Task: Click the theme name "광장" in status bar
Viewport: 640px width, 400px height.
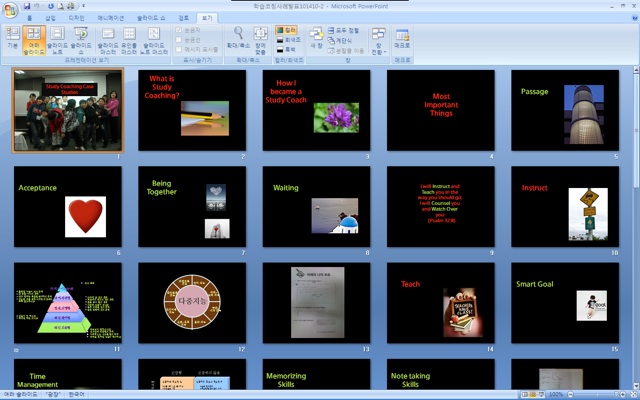Action: (53, 395)
